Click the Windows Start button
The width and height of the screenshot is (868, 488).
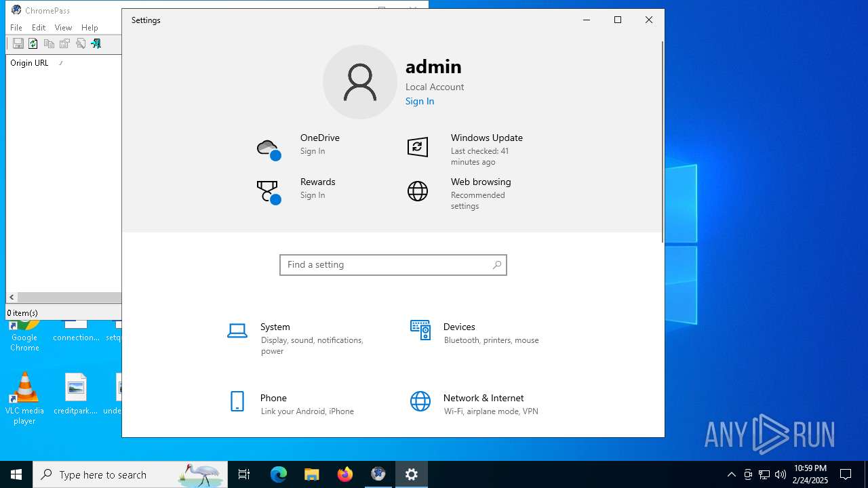[16, 474]
